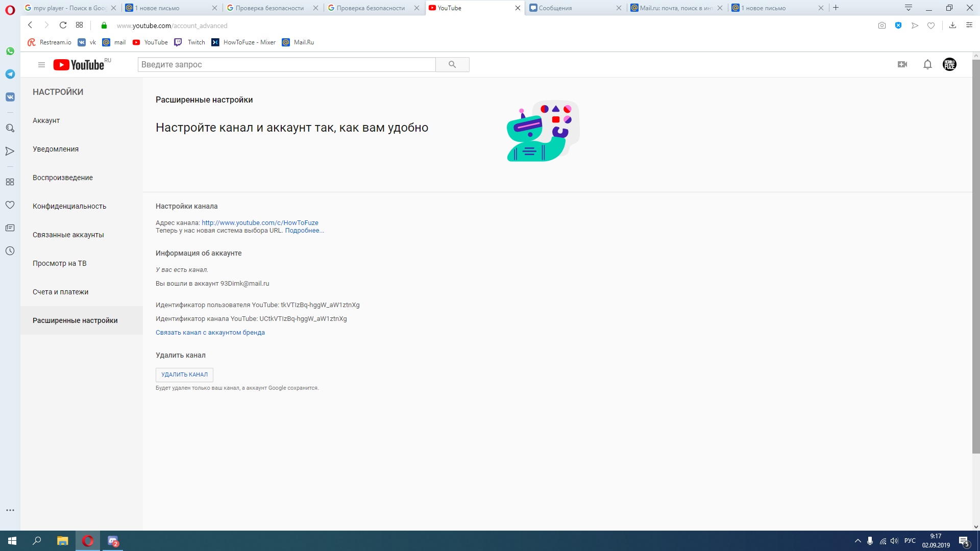Click Подробнее link for URL system info
The height and width of the screenshot is (551, 980).
click(304, 231)
